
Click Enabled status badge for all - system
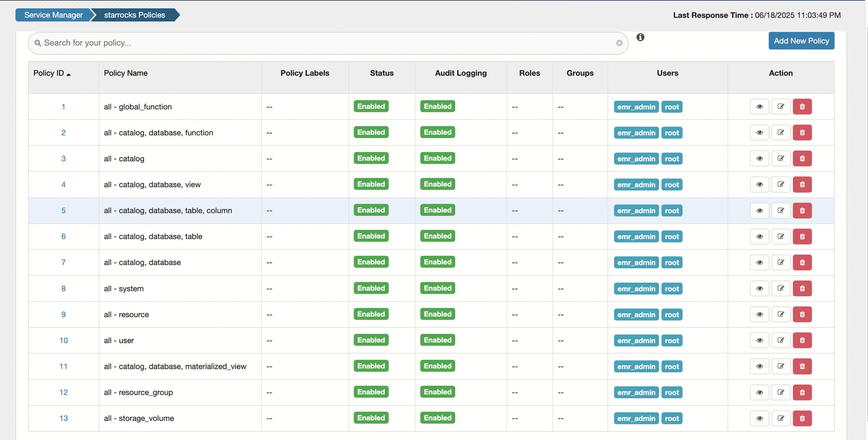(x=371, y=288)
